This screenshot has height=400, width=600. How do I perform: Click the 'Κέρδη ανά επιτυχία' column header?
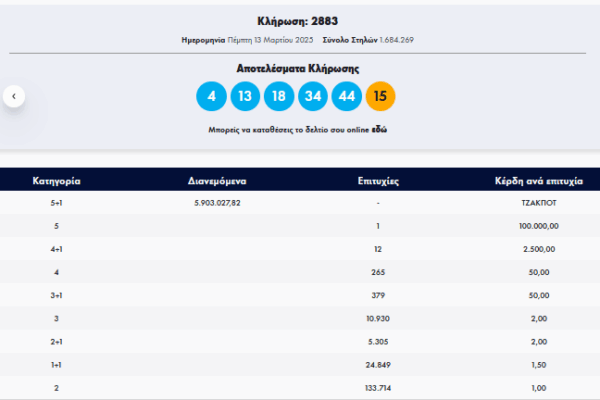[x=539, y=182]
